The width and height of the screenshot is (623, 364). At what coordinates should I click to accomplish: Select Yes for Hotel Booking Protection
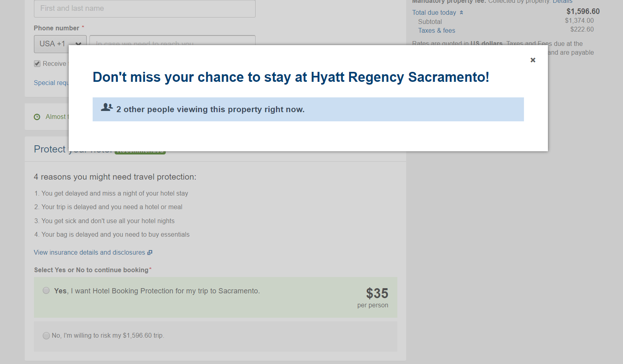pos(46,291)
